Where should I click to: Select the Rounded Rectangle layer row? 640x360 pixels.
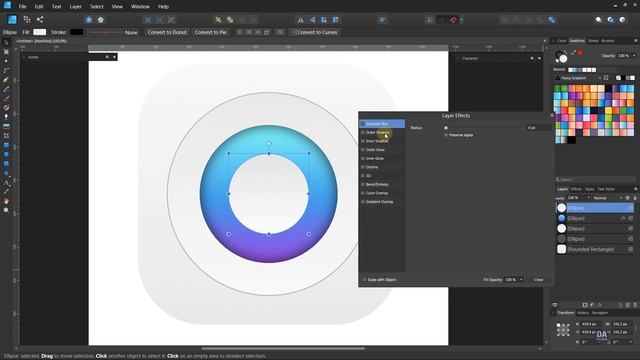(x=595, y=249)
